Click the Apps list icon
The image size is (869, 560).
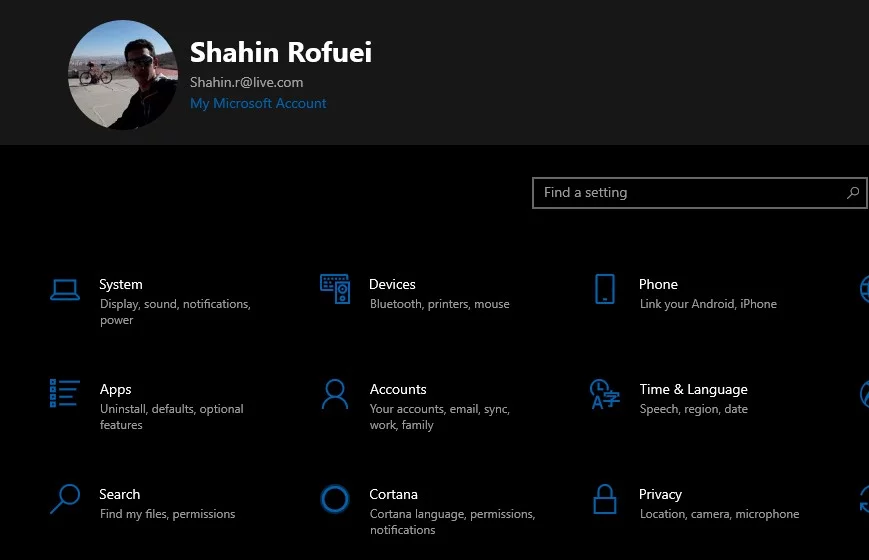coord(65,393)
